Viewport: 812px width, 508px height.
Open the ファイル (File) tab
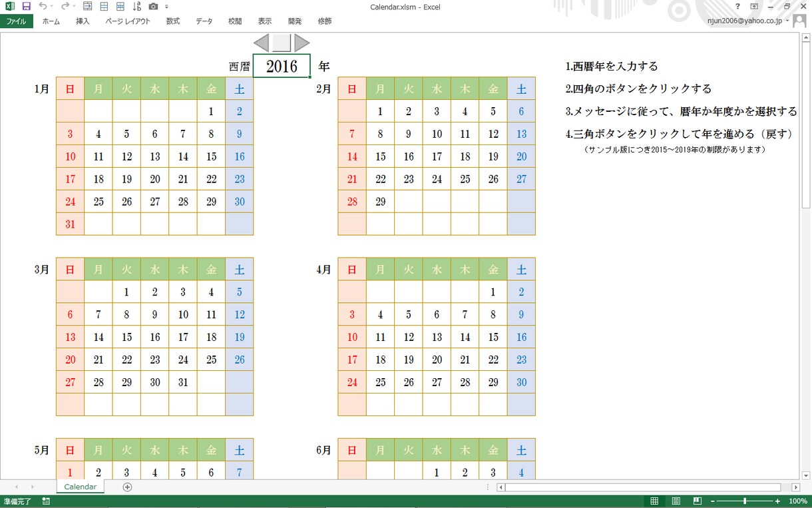[16, 21]
